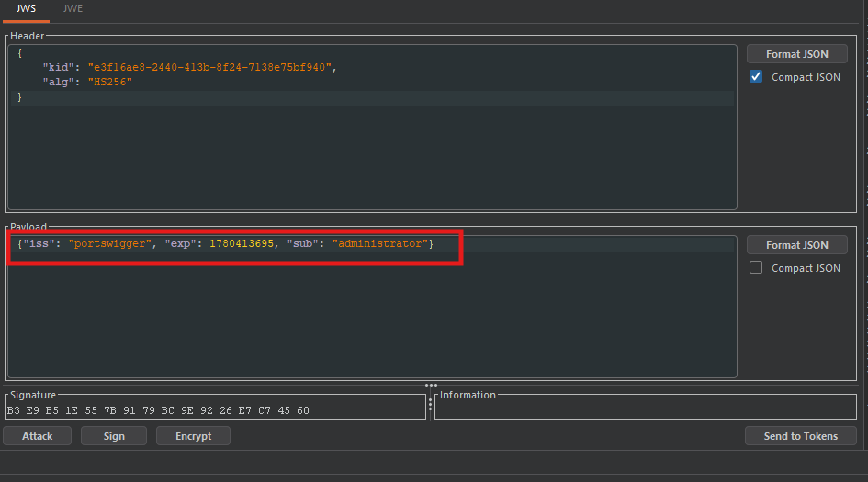
Task: Switch to the JWS tab
Action: pos(26,9)
